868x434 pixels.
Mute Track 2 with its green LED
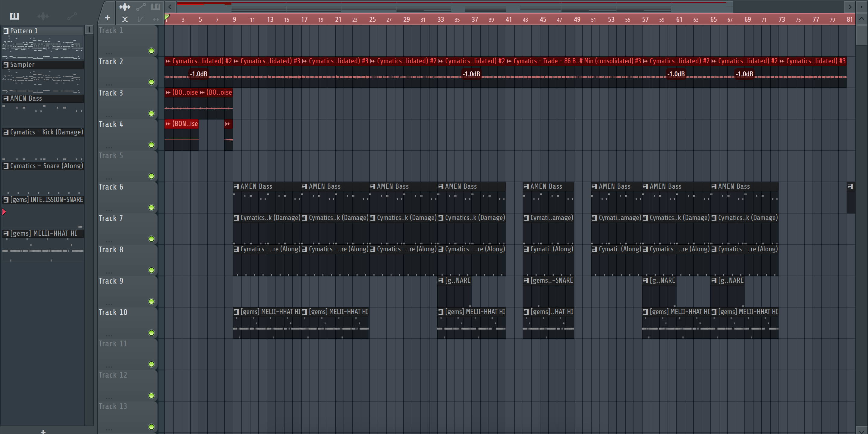152,82
